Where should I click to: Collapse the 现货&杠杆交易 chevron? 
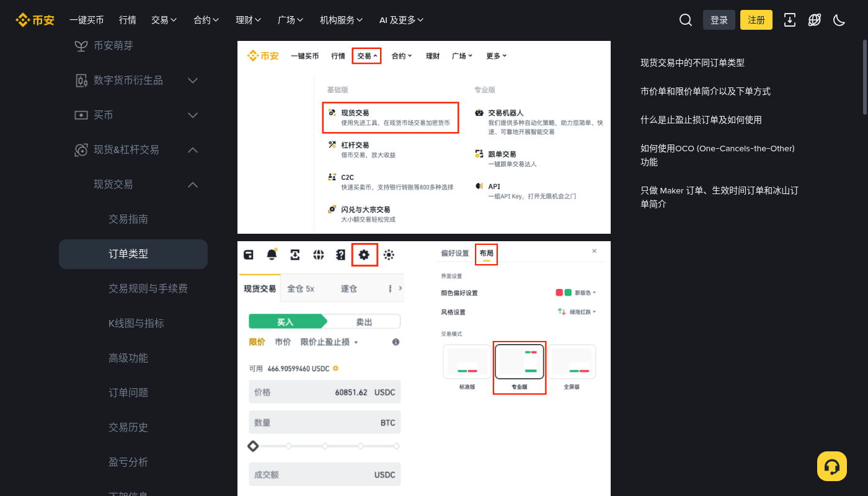coord(193,150)
